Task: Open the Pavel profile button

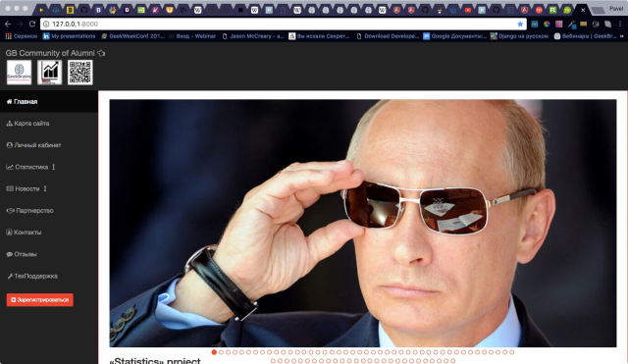Action: click(616, 9)
